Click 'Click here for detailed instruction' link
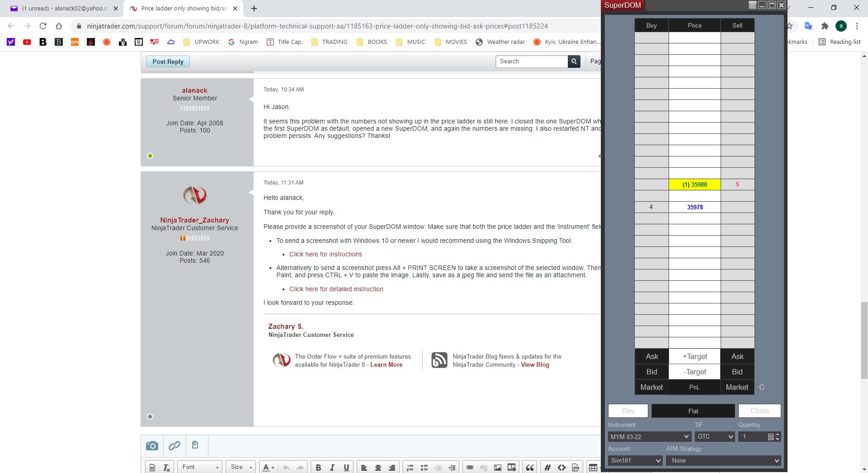 336,289
